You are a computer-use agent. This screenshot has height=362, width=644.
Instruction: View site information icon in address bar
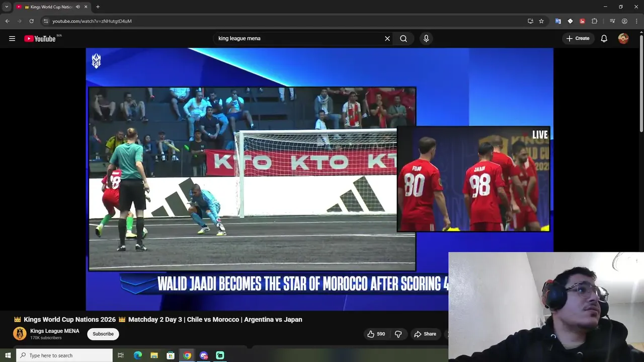(x=46, y=21)
